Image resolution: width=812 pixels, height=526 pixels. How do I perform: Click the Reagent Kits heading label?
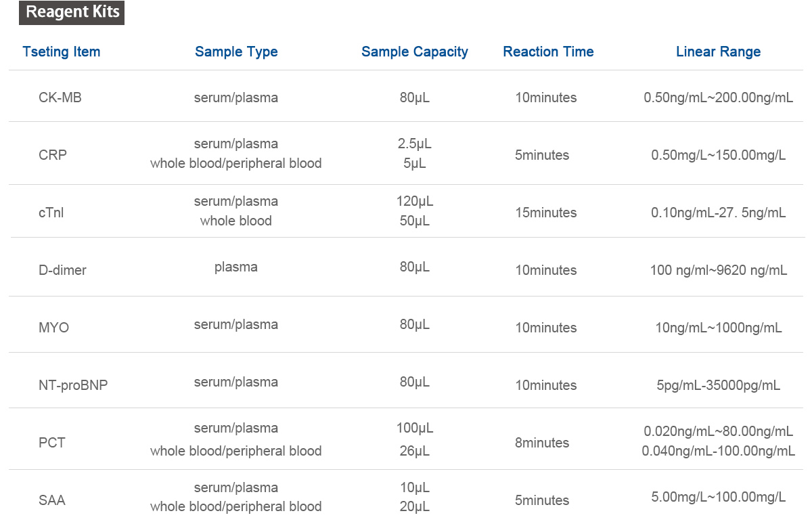[72, 13]
